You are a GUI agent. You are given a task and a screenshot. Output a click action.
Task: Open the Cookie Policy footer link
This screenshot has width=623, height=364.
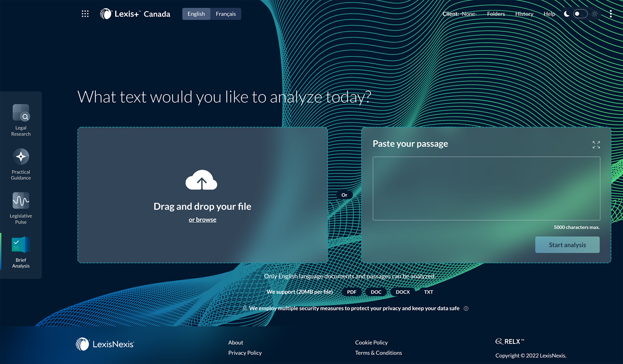(371, 343)
